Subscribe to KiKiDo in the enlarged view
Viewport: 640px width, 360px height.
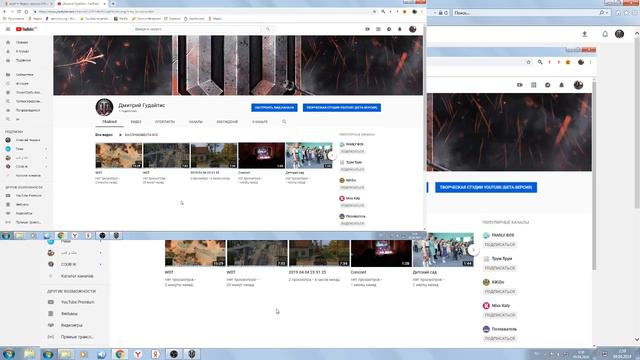pyautogui.click(x=500, y=291)
